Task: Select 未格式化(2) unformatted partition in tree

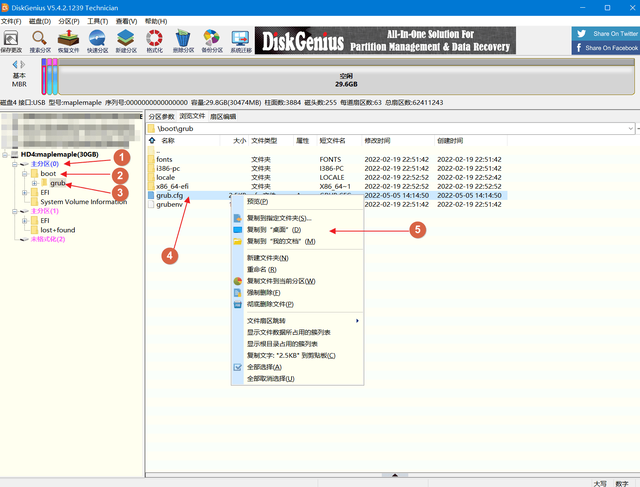Action: click(48, 239)
